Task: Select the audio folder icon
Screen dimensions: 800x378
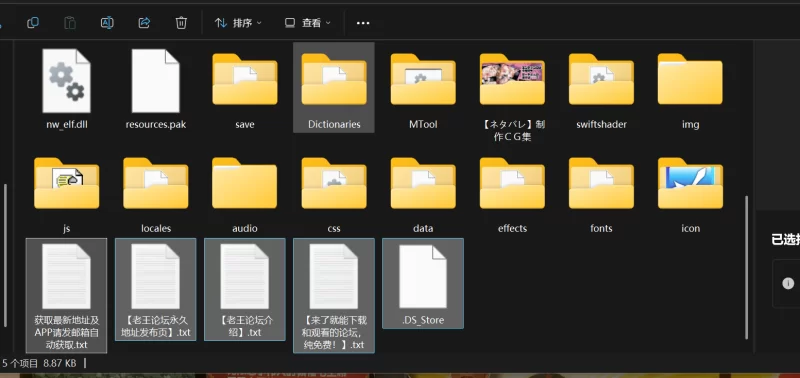Action: click(x=245, y=184)
